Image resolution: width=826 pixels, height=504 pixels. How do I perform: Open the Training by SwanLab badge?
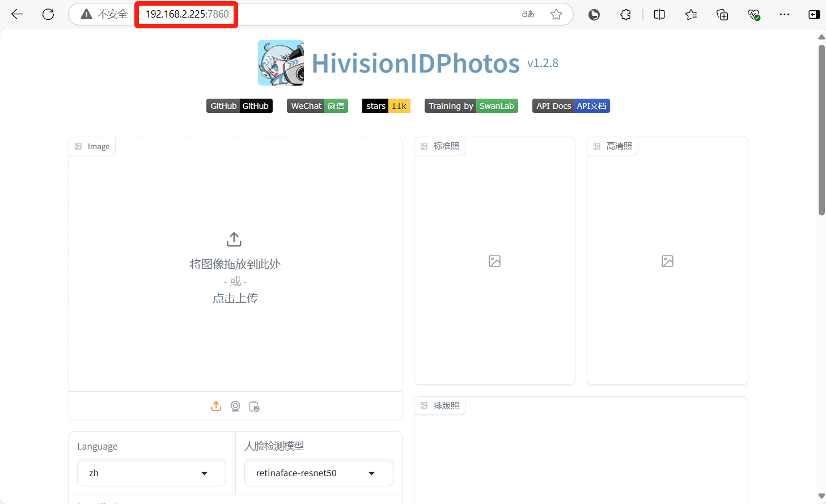[x=471, y=106]
